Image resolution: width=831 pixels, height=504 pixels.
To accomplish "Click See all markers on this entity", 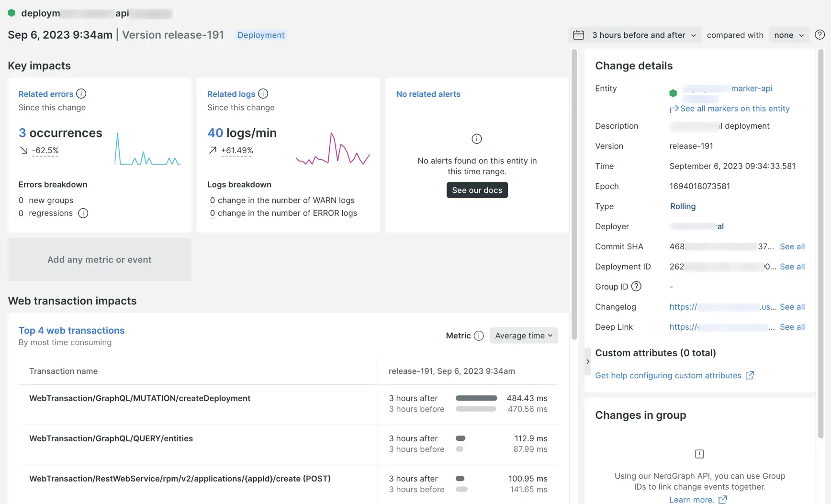I will pyautogui.click(x=730, y=109).
